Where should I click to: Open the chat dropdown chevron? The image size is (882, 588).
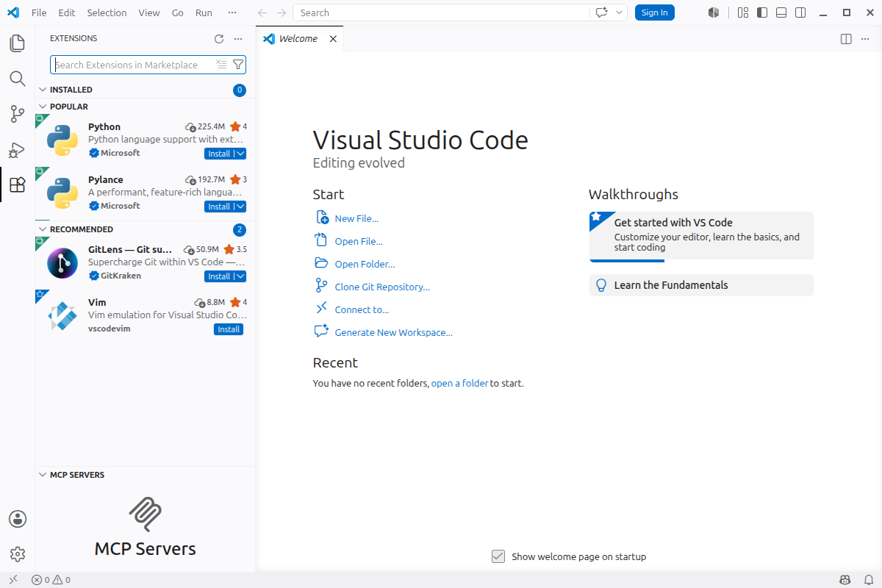(620, 12)
